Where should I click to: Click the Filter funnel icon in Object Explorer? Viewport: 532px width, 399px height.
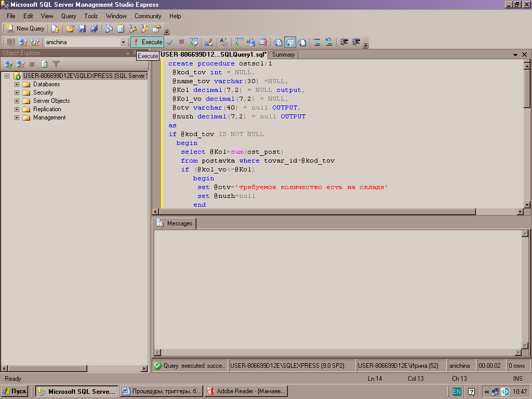pos(56,64)
